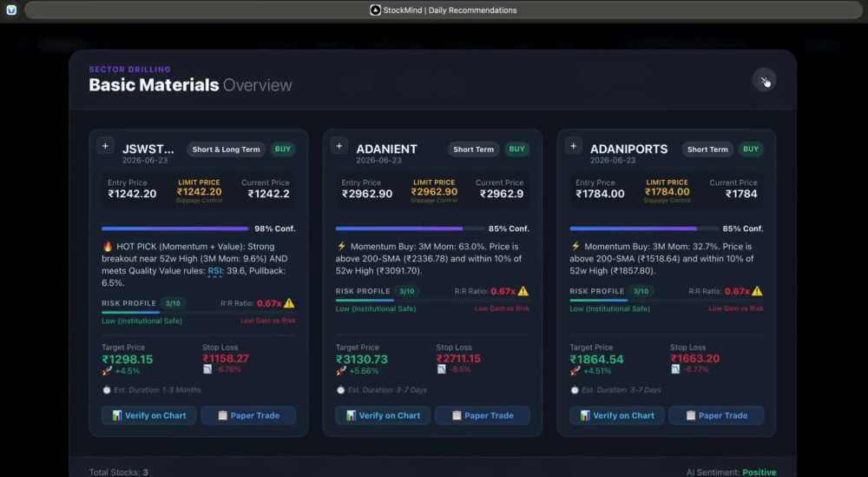Click the JSWST... ticker name
This screenshot has height=477, width=868.
pyautogui.click(x=148, y=149)
